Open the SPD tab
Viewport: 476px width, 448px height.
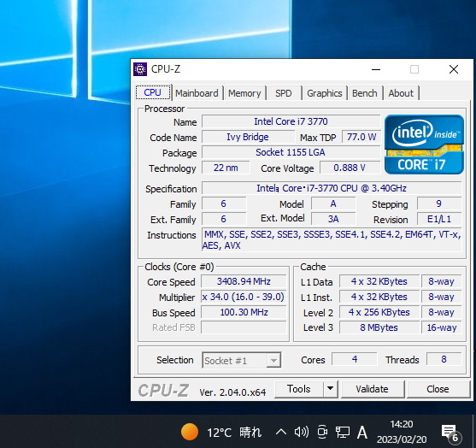coord(284,93)
